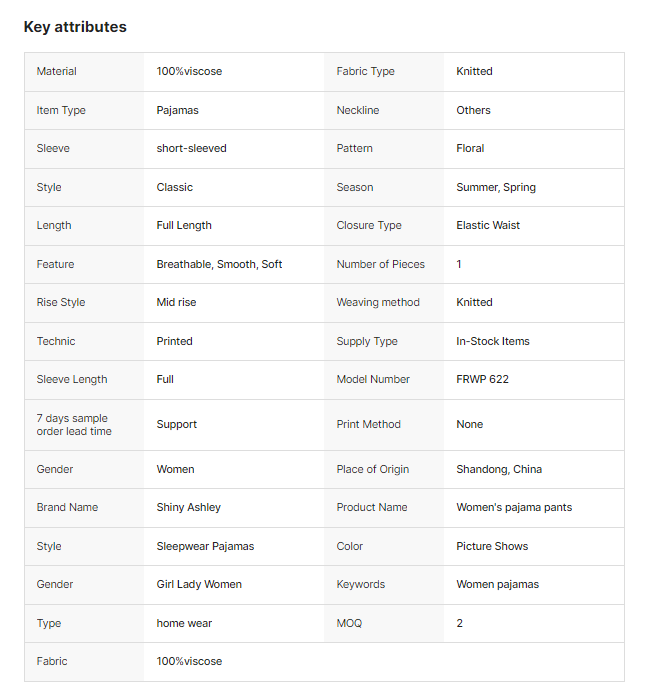Click the Printed technic value

(175, 341)
